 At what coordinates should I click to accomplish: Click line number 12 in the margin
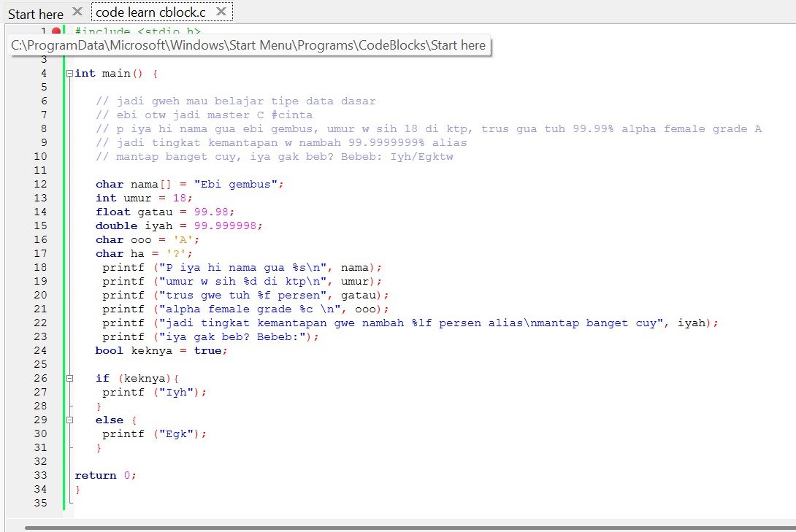point(41,184)
